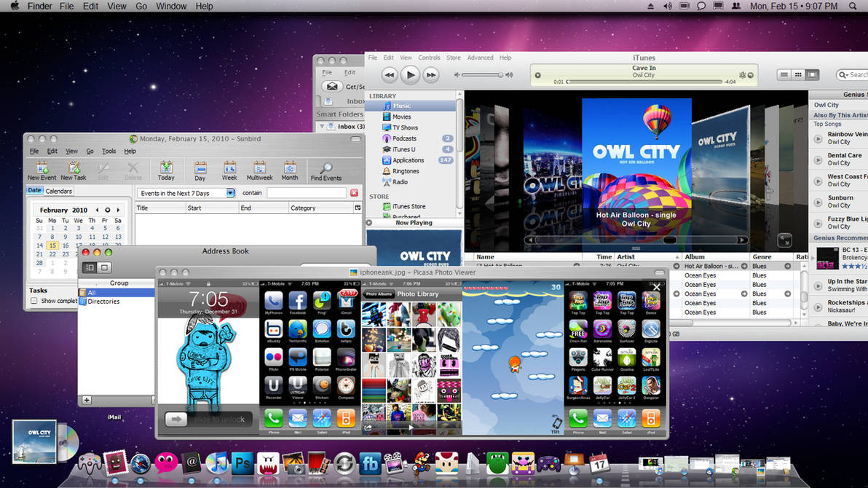Click New Task icon in Sunbird
The image size is (868, 488).
74,170
